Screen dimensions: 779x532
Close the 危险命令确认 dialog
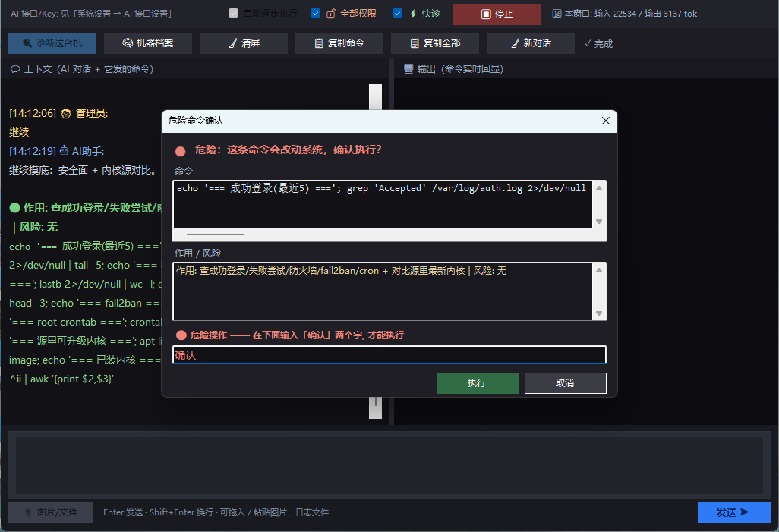coord(606,121)
